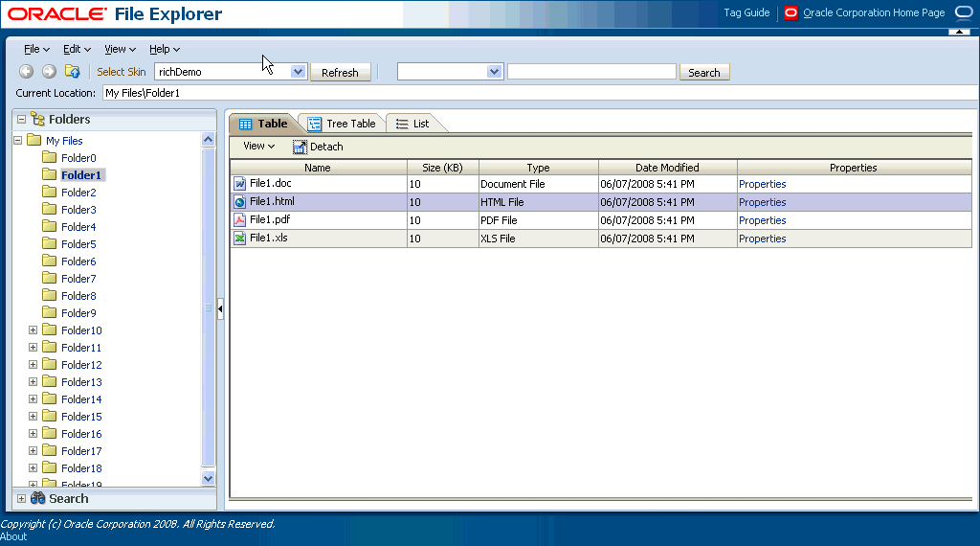The image size is (980, 546).
Task: Open the Select Skin dropdown
Action: (x=299, y=72)
